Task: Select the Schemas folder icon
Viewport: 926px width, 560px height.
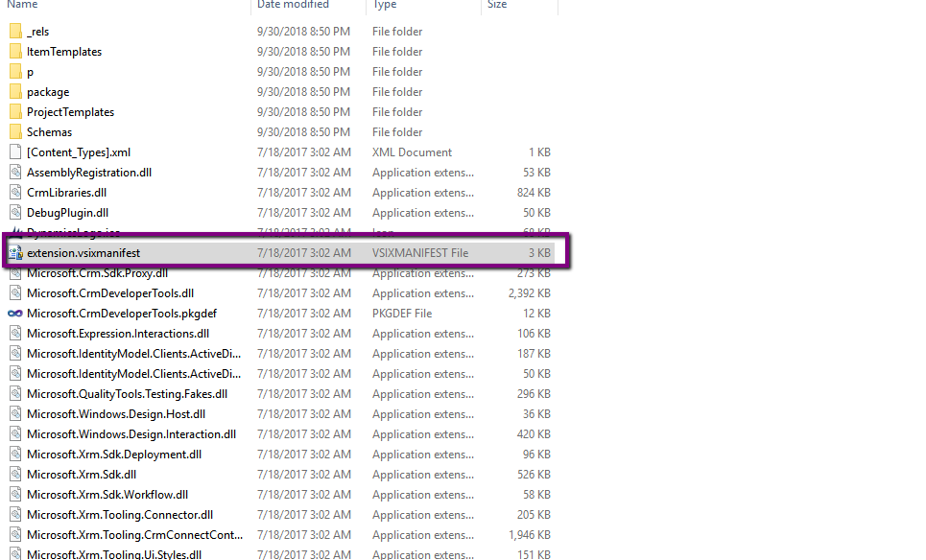Action: tap(15, 131)
